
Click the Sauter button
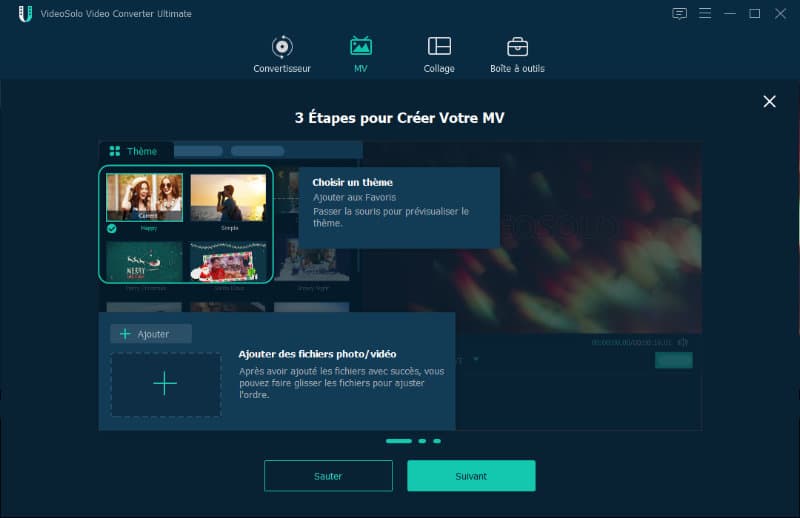point(328,476)
